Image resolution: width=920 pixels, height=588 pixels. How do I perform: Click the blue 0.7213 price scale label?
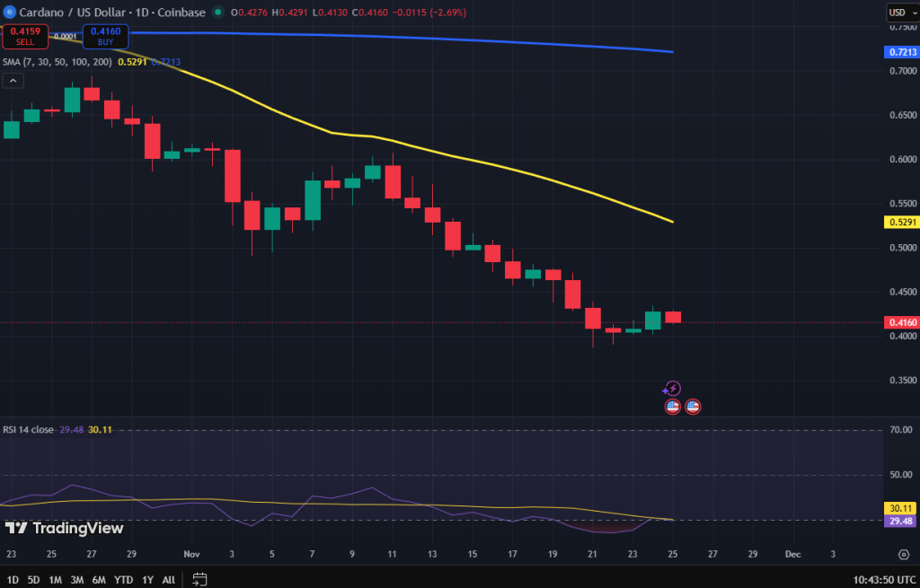(900, 52)
